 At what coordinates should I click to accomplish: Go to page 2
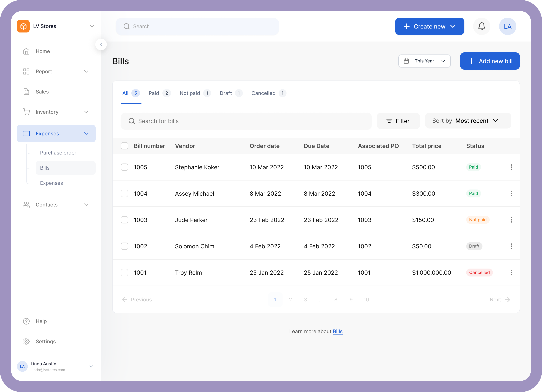290,299
